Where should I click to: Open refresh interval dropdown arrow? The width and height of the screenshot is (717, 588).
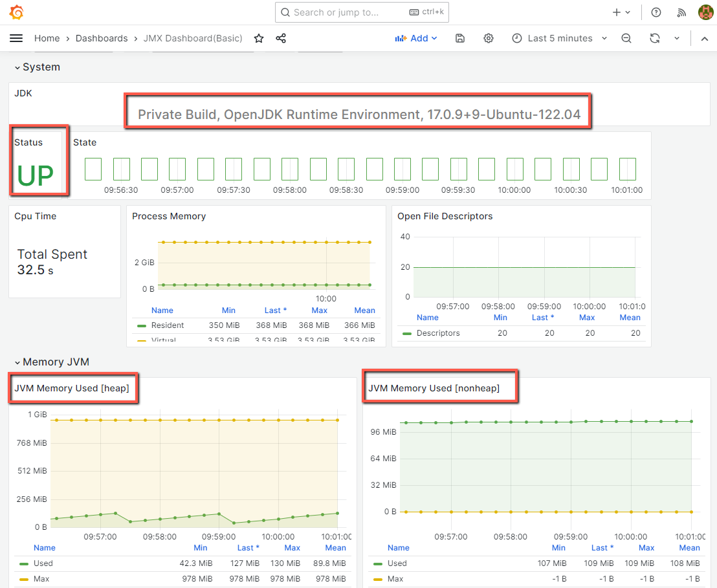coord(677,38)
